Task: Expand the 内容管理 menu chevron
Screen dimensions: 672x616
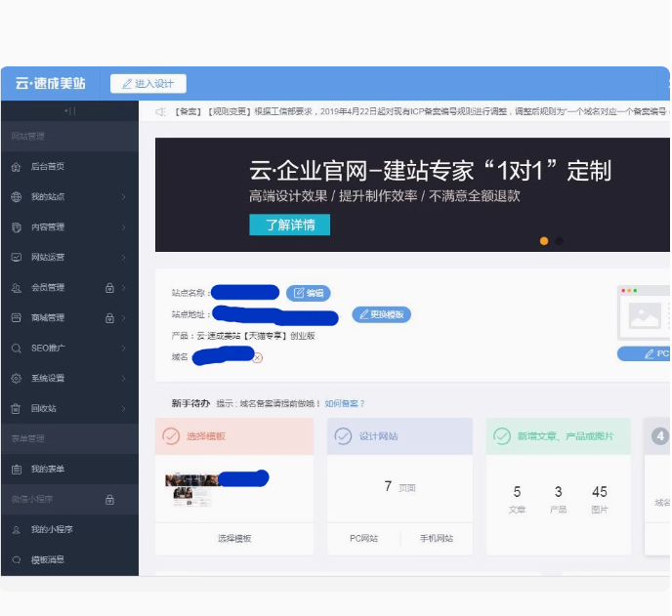Action: coord(123,227)
